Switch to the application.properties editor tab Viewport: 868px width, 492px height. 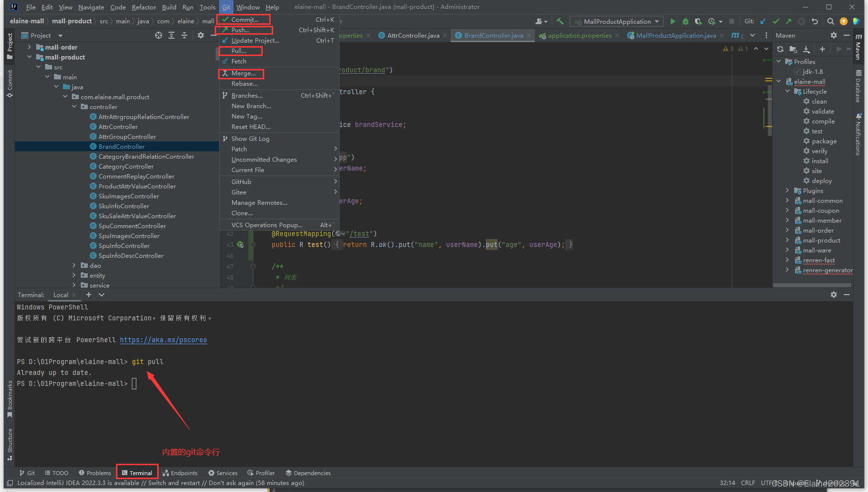point(579,35)
